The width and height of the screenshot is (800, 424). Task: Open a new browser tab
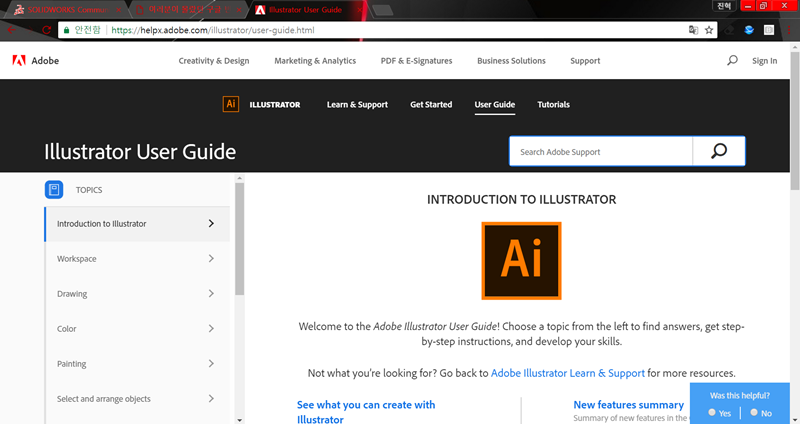coord(382,10)
